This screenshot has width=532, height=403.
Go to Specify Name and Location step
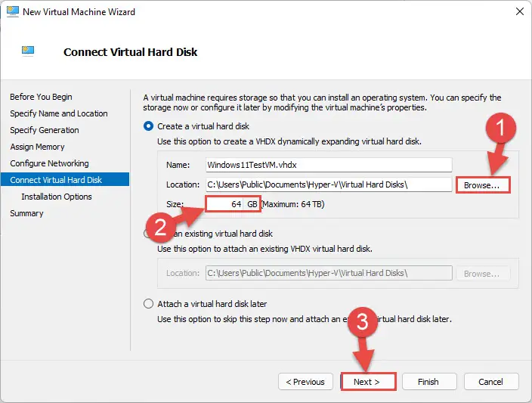[59, 113]
